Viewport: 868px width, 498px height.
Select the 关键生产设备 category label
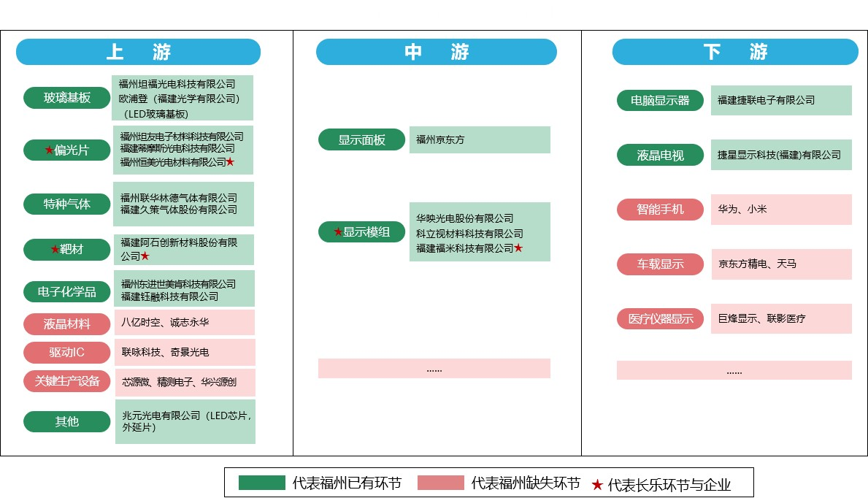67,380
